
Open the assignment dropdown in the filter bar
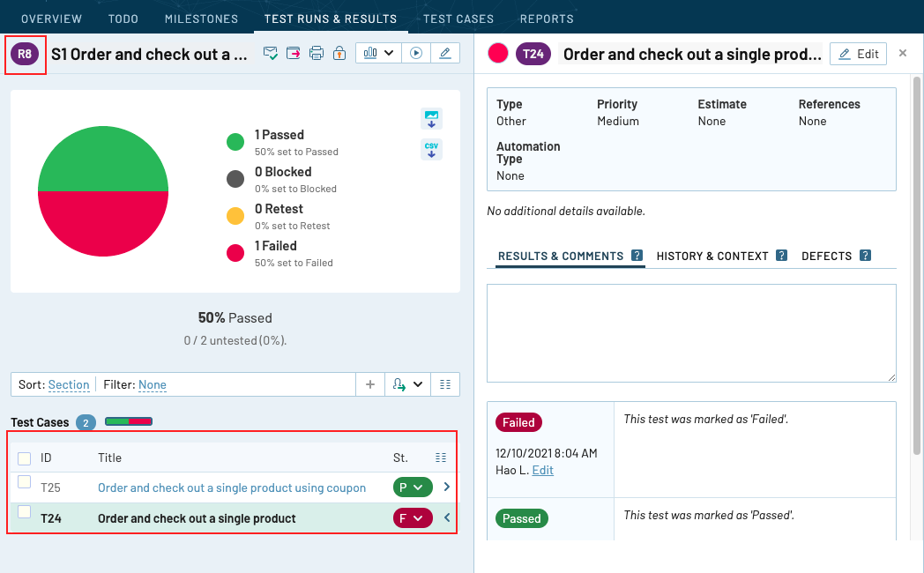[x=406, y=384]
